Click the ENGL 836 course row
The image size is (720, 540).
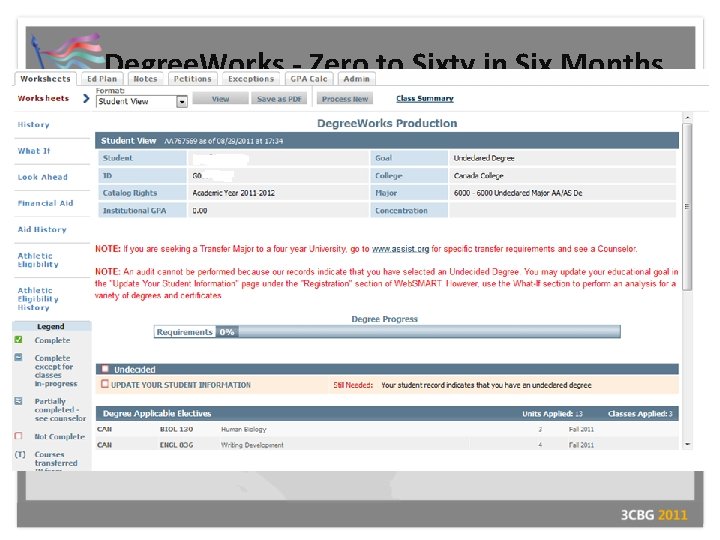pos(387,444)
